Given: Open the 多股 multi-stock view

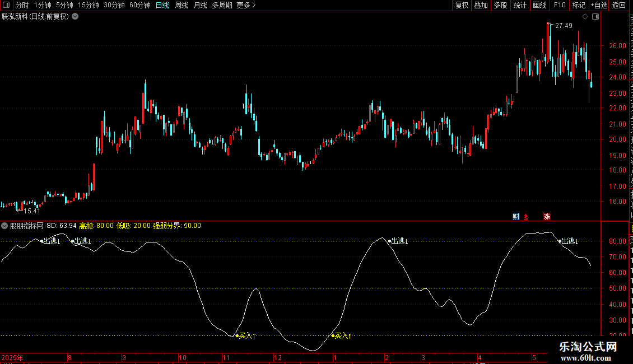Looking at the screenshot, I should click(501, 5).
